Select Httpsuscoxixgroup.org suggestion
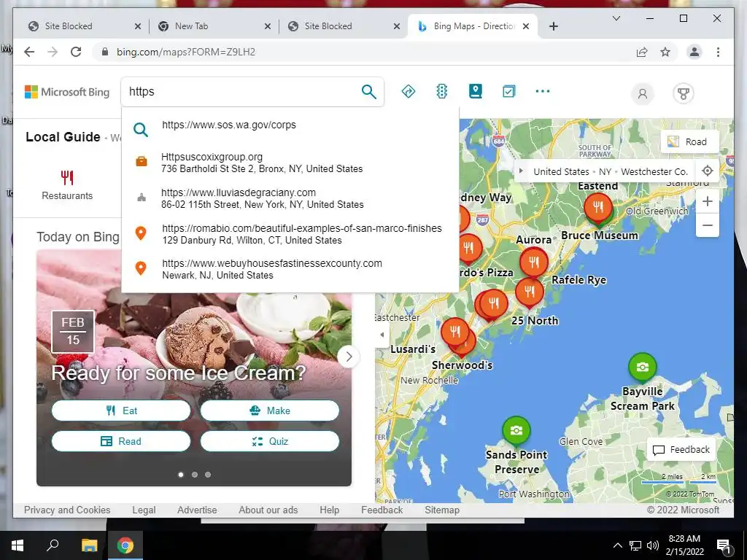 (290, 163)
